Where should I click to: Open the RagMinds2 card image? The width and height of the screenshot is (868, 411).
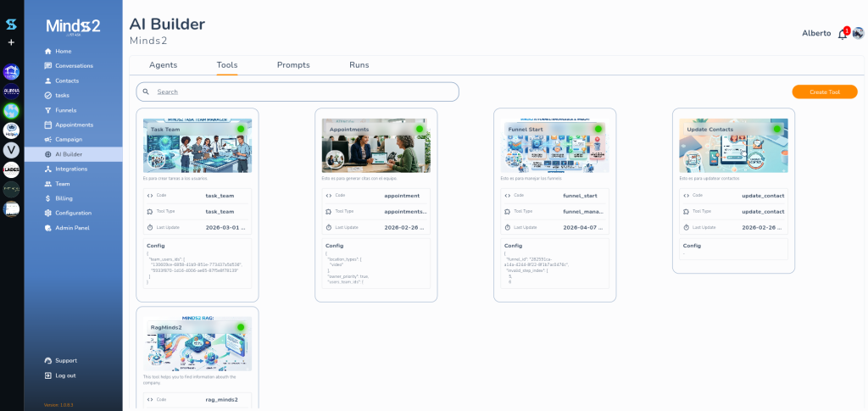(x=198, y=343)
